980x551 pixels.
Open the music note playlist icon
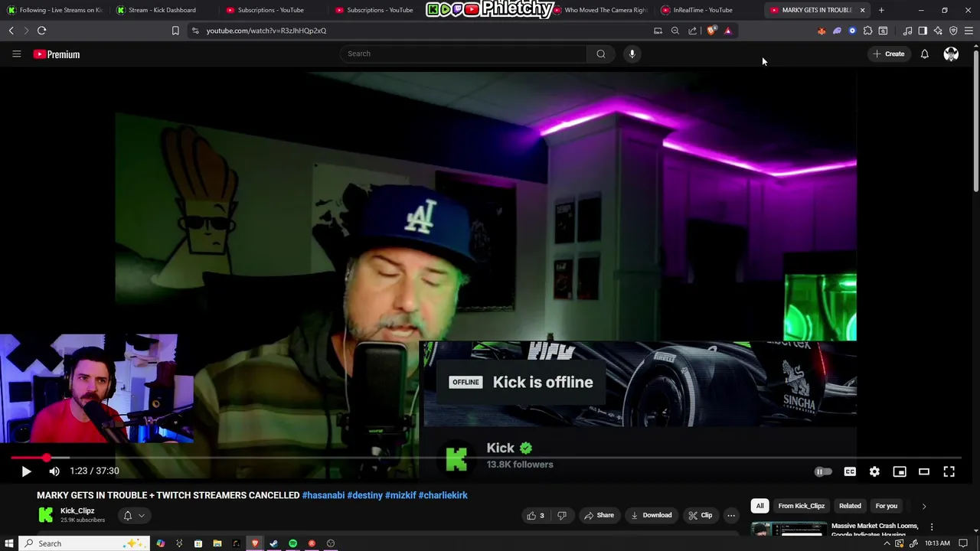[907, 31]
